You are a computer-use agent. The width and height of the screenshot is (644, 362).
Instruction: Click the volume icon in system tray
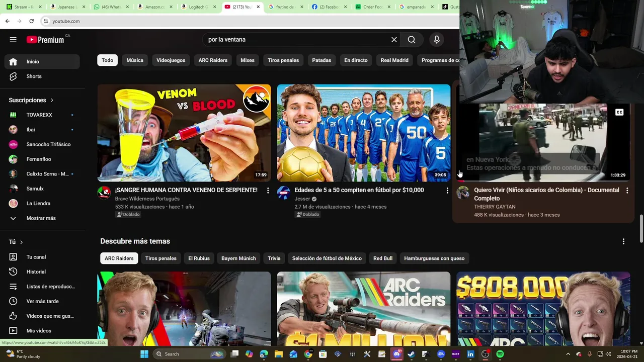point(609,354)
